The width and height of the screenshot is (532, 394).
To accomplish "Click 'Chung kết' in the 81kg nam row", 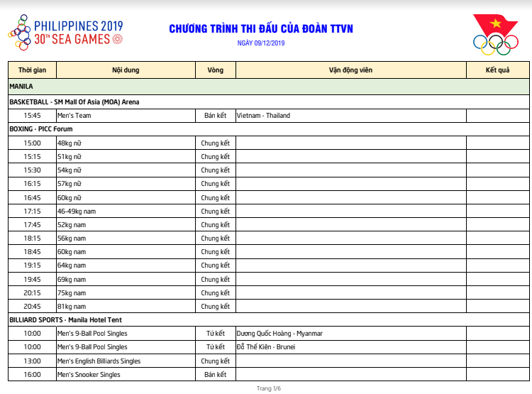I will point(216,307).
